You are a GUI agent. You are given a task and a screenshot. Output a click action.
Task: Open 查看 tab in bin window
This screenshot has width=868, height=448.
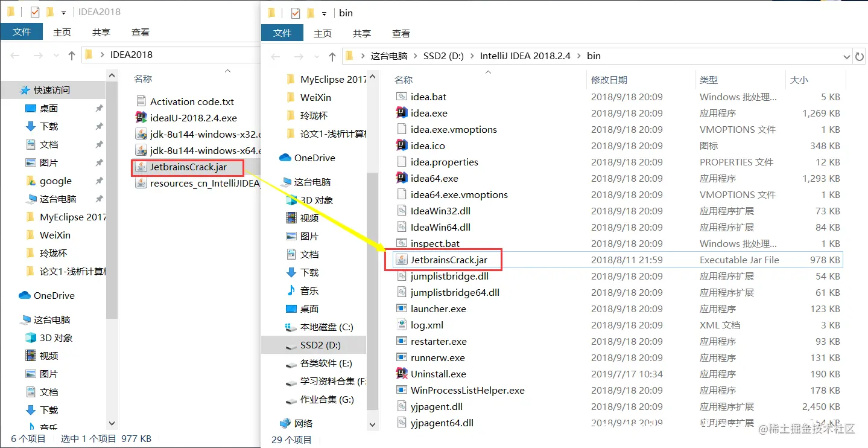click(x=401, y=33)
